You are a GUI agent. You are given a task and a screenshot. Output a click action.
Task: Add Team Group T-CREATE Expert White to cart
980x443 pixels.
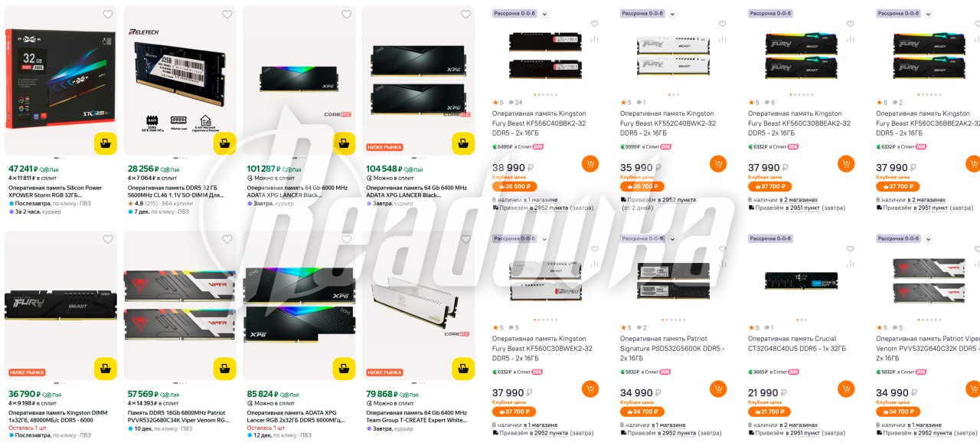[x=463, y=369]
